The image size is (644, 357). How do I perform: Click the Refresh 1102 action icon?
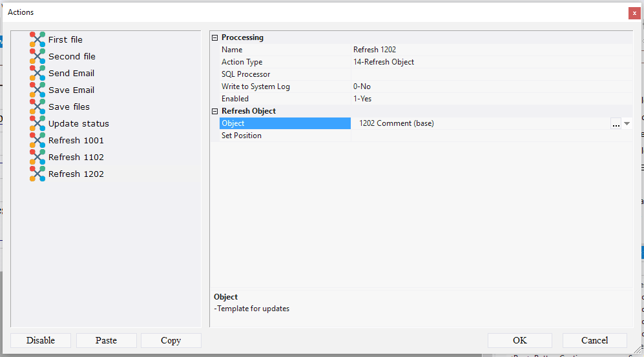(x=37, y=157)
